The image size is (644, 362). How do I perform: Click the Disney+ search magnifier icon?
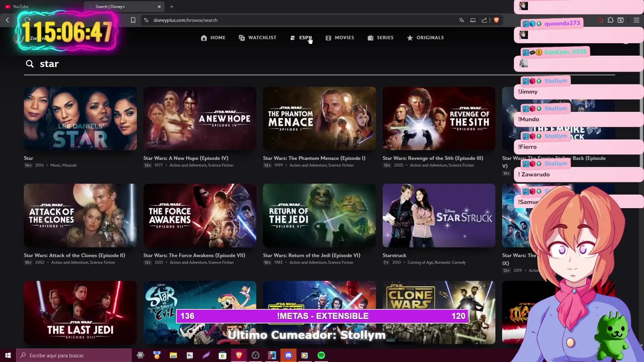[30, 64]
